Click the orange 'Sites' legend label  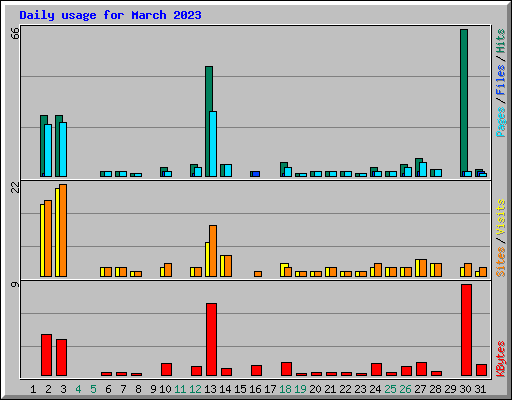click(500, 262)
